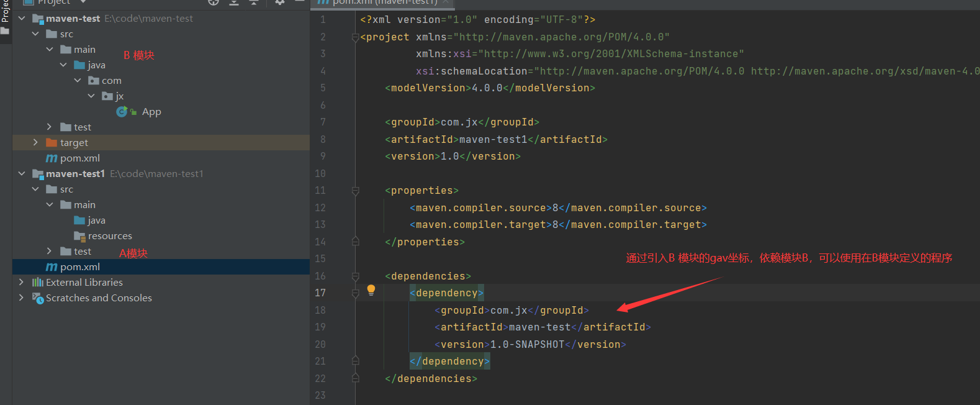The width and height of the screenshot is (980, 405).
Task: Collapse the java folder under maven-test main
Action: [63, 65]
